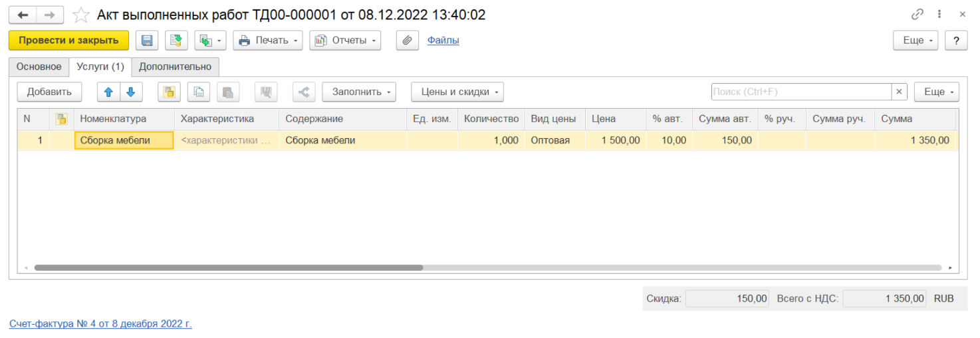Switch to the Основное tab

39,67
